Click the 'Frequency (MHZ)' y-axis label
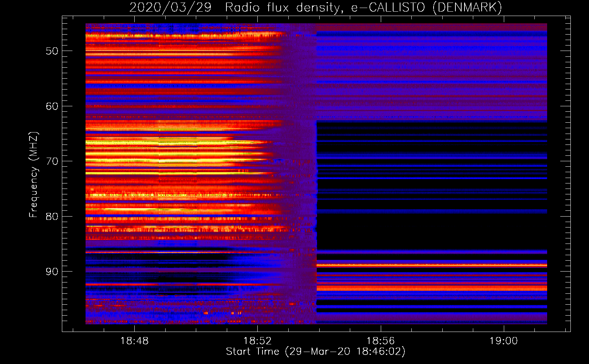This screenshot has height=364, width=589. (x=33, y=174)
